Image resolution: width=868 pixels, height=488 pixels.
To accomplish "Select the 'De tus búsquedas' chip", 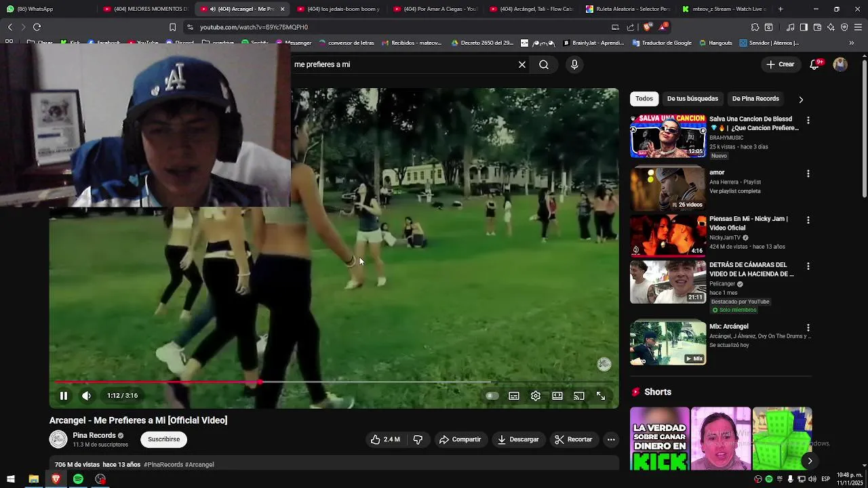I will [x=692, y=99].
